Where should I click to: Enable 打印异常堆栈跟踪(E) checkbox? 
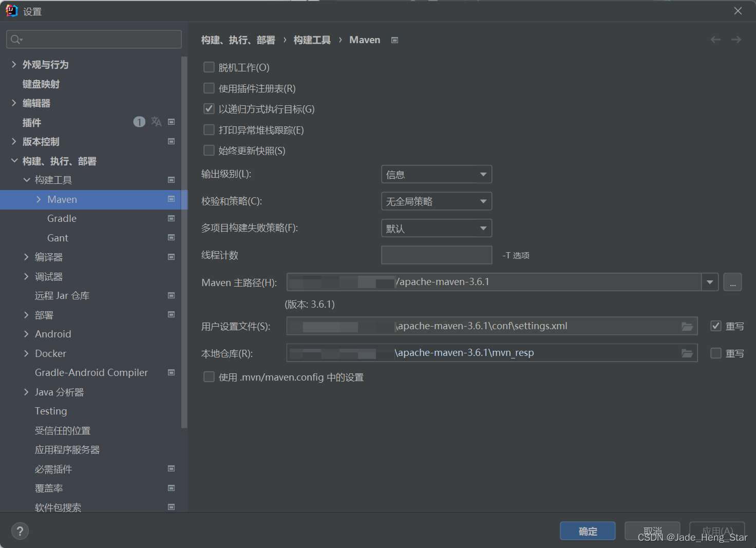209,130
